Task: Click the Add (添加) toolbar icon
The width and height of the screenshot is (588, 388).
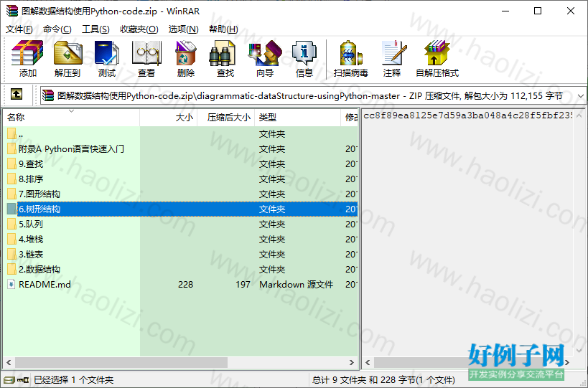Action: tap(27, 53)
